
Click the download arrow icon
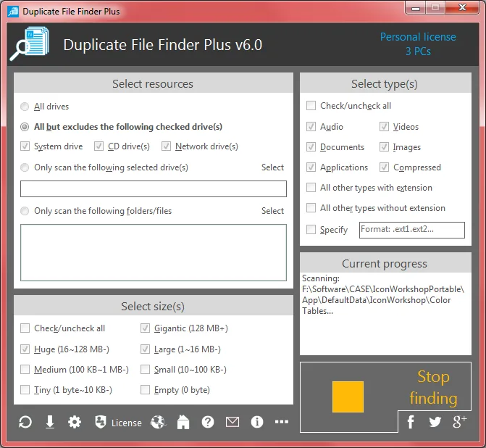click(x=50, y=422)
